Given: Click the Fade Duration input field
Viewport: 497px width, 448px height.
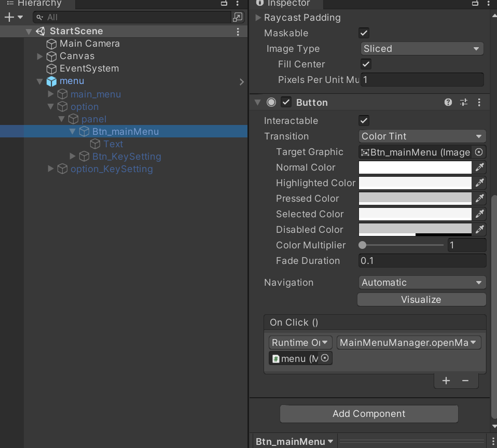Looking at the screenshot, I should coord(422,260).
